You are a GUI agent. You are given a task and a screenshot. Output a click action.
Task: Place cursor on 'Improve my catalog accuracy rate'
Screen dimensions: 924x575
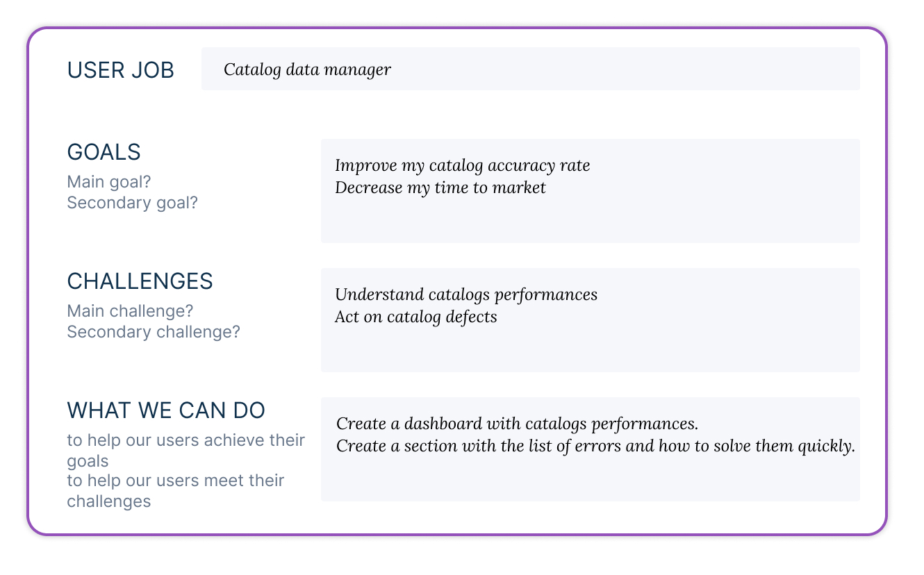click(x=462, y=165)
